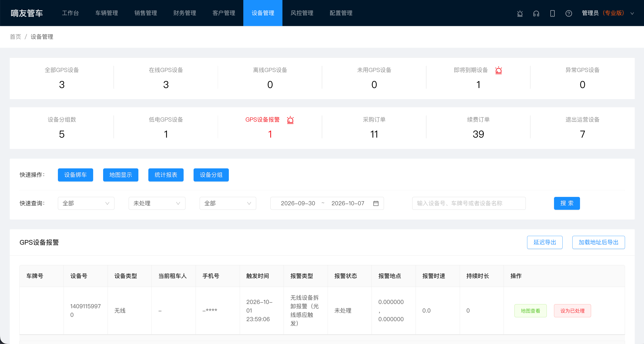The image size is (644, 344).
Task: Click the 嘀友管车 logo
Action: pyautogui.click(x=27, y=13)
